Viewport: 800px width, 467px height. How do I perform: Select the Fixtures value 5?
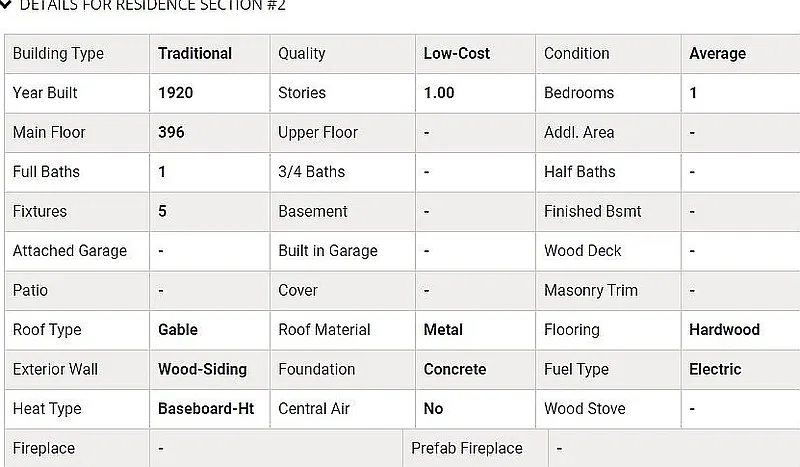[162, 212]
